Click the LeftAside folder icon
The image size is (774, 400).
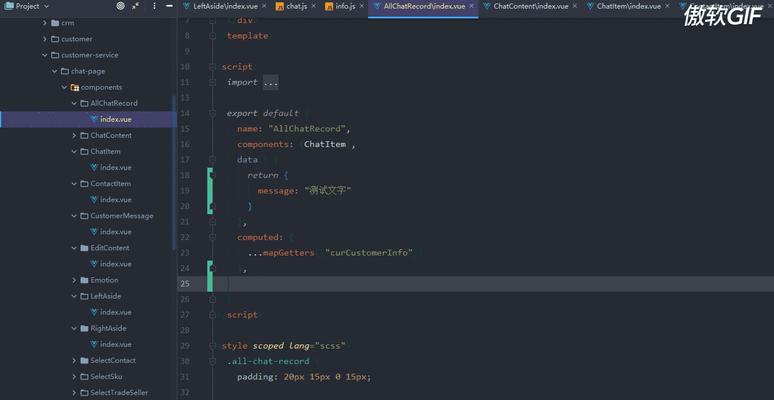(x=84, y=296)
